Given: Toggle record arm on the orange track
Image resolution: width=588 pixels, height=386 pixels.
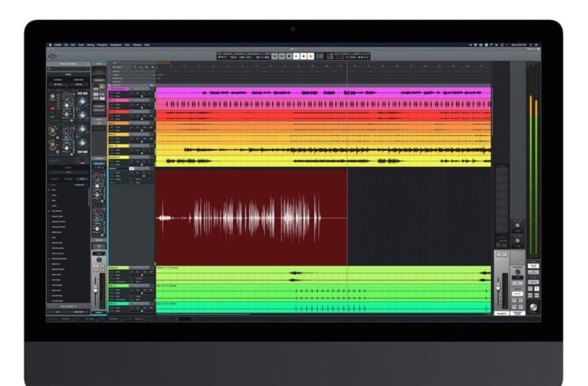Looking at the screenshot, I should (x=132, y=123).
